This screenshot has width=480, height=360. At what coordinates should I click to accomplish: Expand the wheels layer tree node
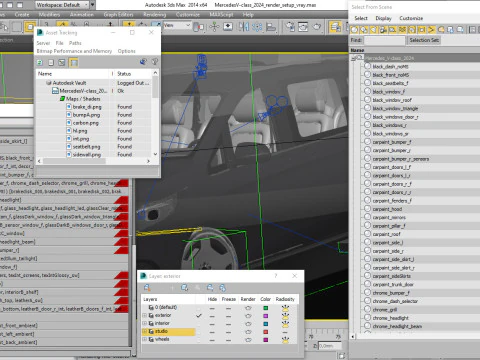tap(145, 339)
